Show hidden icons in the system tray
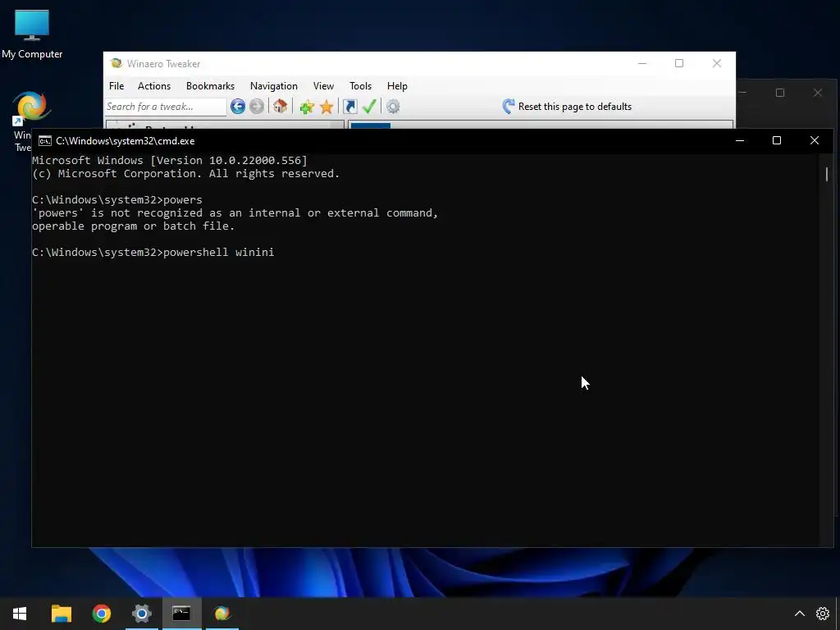 (799, 614)
